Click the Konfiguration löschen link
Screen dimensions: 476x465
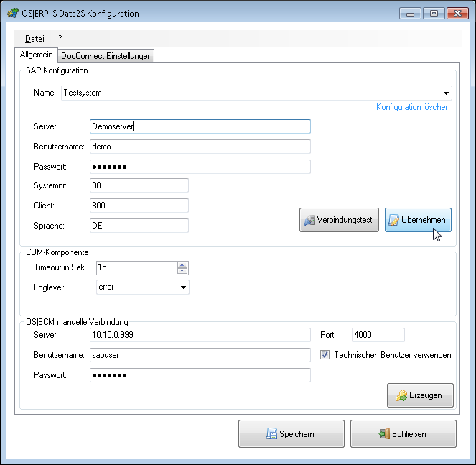(x=413, y=107)
